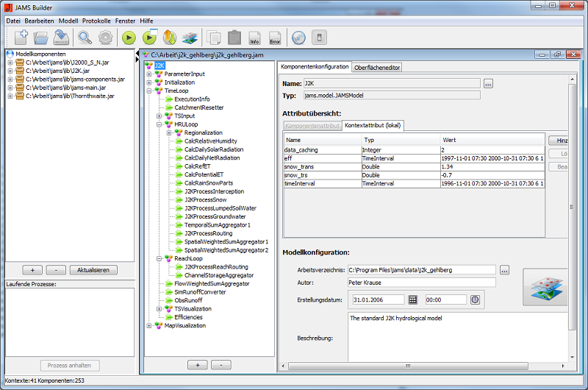Expand the MapVisualization tree node
This screenshot has height=390, width=588.
click(x=149, y=325)
